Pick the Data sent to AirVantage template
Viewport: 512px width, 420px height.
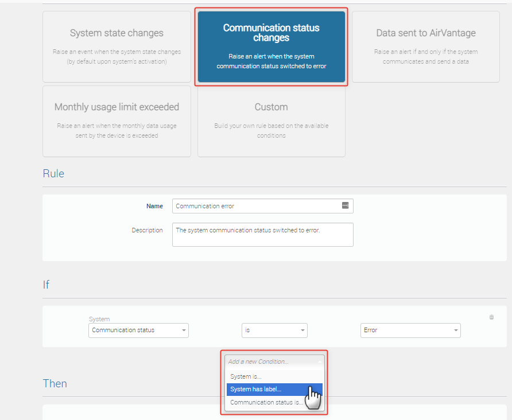(425, 46)
